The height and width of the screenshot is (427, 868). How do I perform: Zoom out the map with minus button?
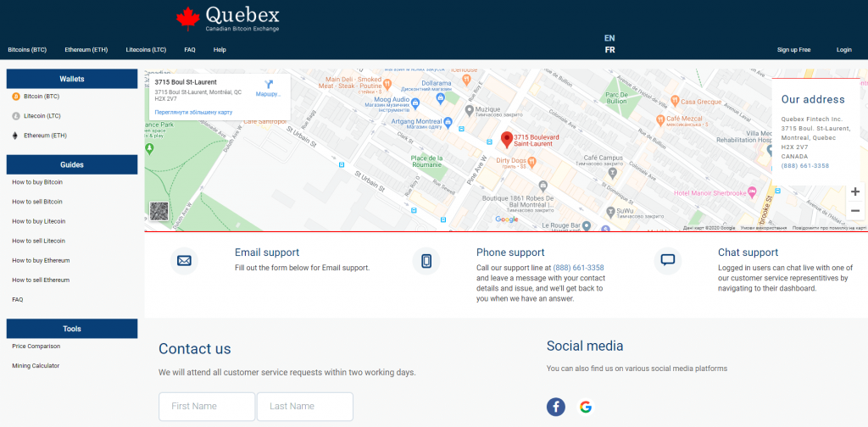pos(855,211)
